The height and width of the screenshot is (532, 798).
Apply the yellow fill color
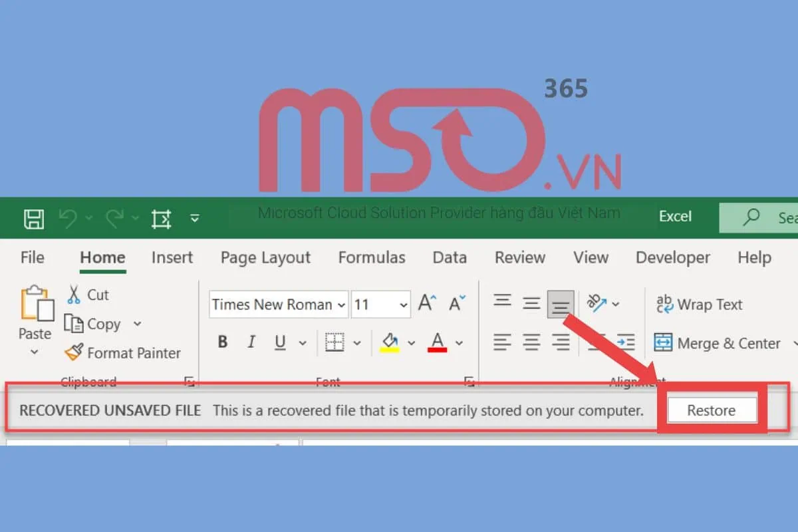tap(389, 342)
